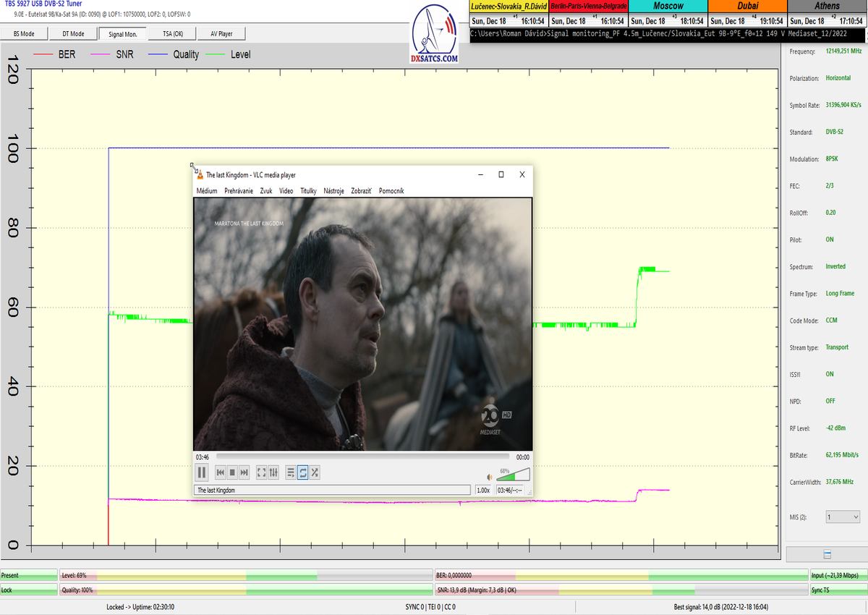868x615 pixels.
Task: Mute audio using the speaker icon
Action: (490, 477)
